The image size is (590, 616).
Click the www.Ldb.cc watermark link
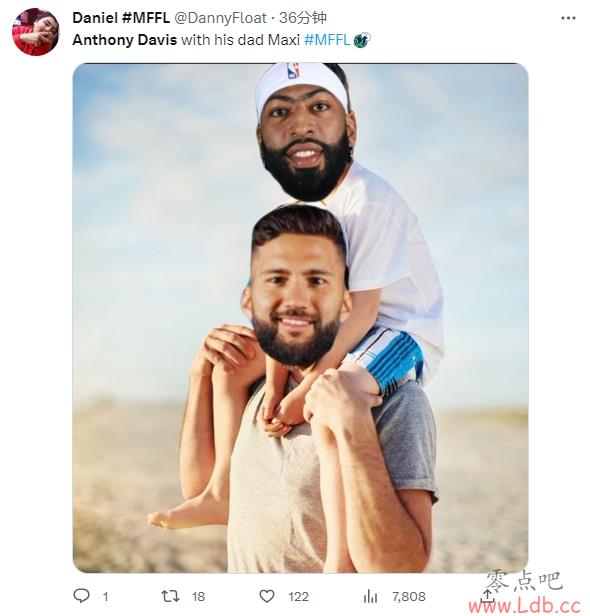click(525, 606)
